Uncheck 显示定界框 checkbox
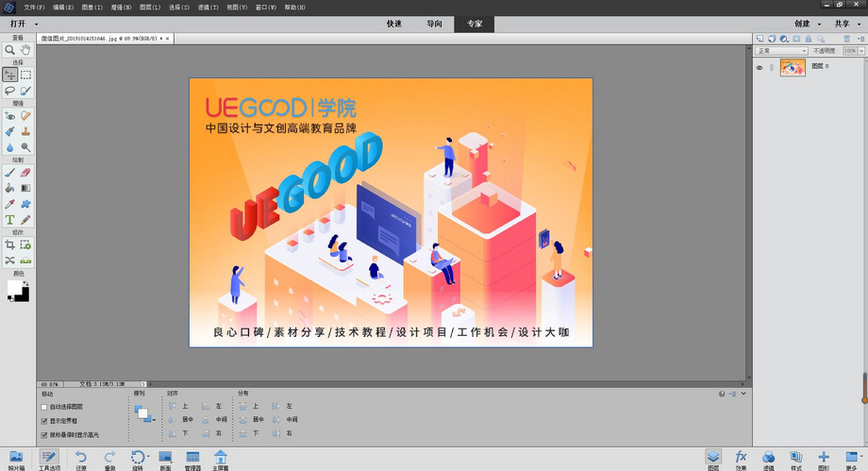The image size is (868, 471). click(x=44, y=421)
